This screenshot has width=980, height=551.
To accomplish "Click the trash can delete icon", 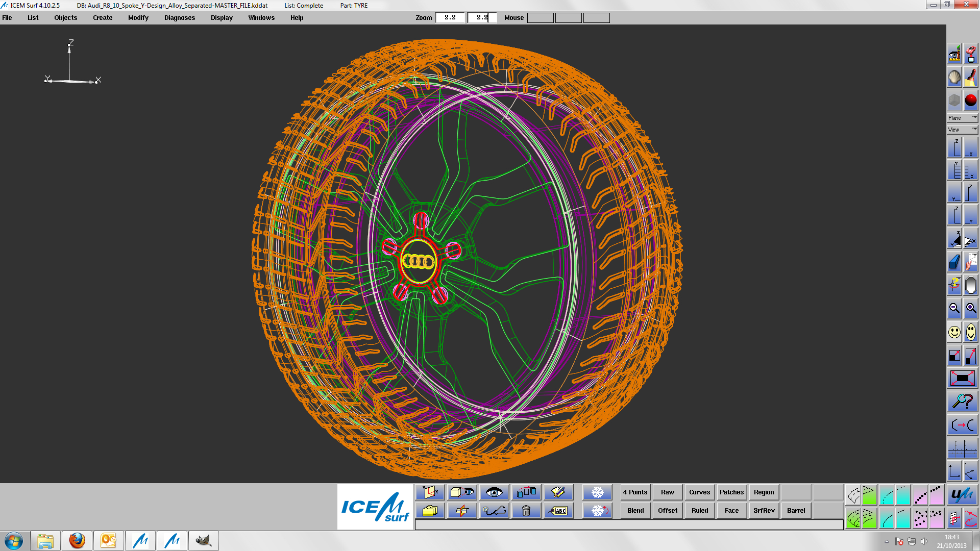I will pyautogui.click(x=526, y=511).
